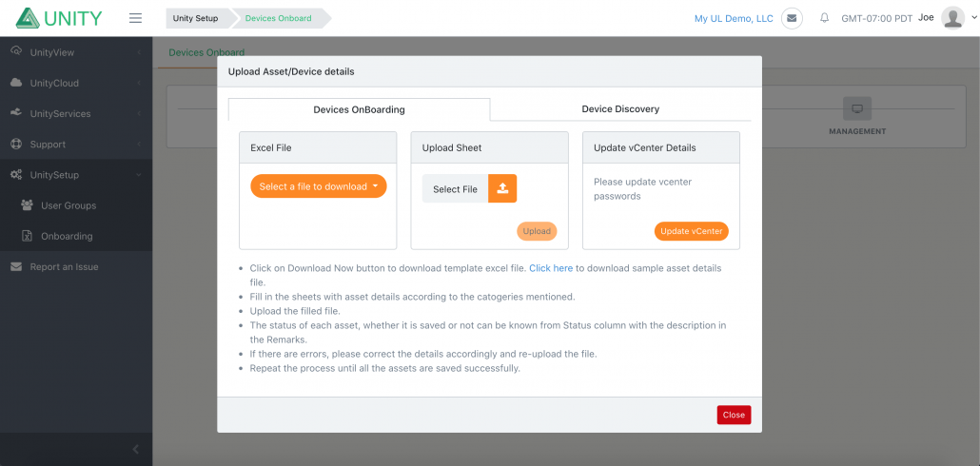Click the Onboarding excel file icon
The image size is (980, 466).
(27, 236)
